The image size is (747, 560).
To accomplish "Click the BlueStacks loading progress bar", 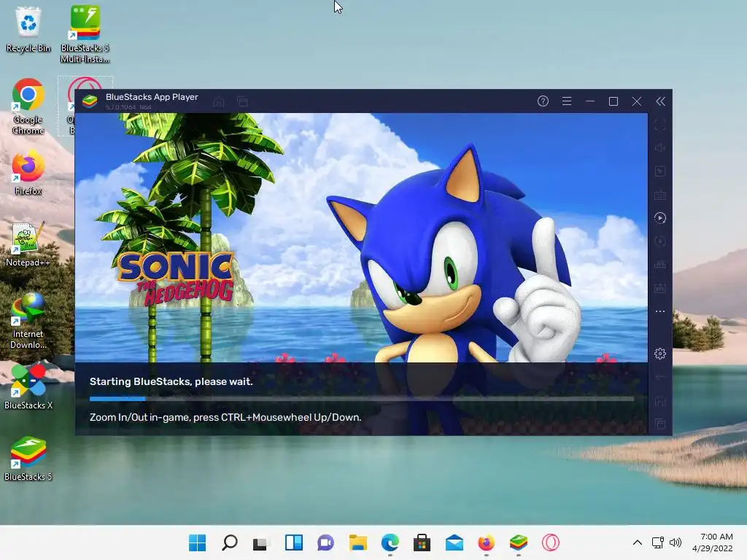I will 362,399.
